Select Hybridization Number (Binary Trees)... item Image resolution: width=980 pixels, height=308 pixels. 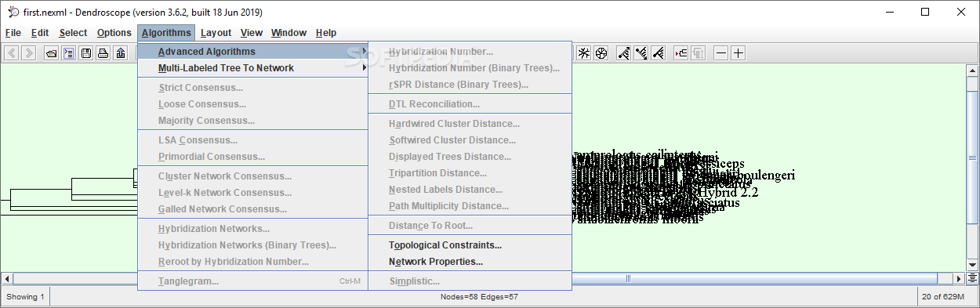coord(470,68)
